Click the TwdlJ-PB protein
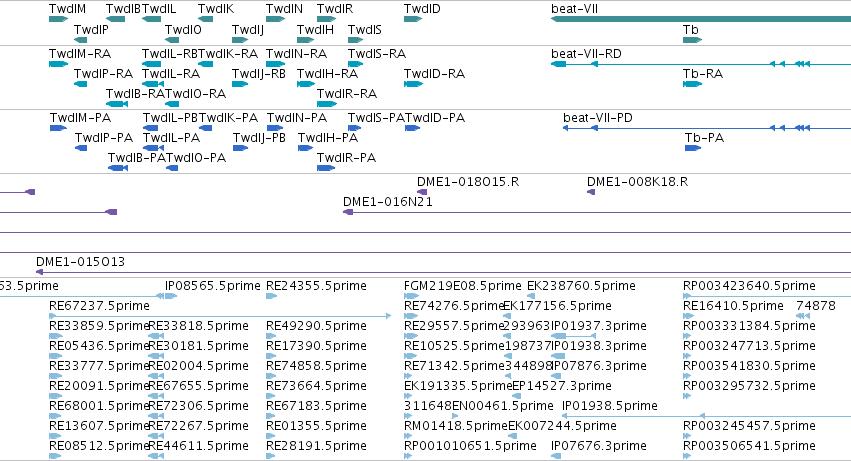Image resolution: width=851 pixels, height=461 pixels. [240, 148]
